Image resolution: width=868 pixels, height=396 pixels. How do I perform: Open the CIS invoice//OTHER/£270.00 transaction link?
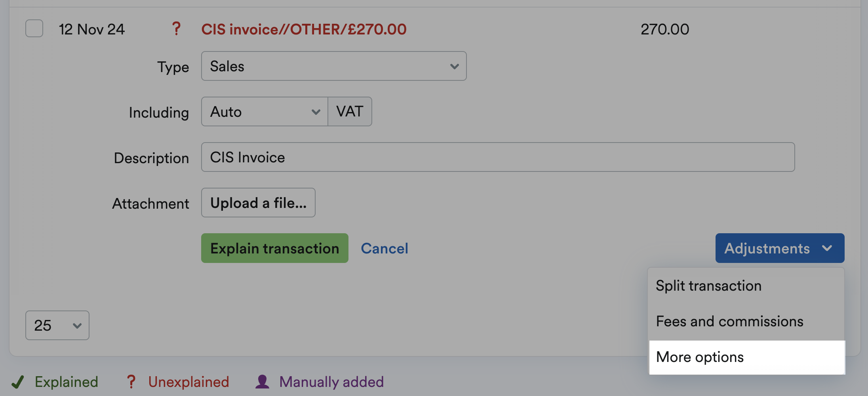coord(304,29)
